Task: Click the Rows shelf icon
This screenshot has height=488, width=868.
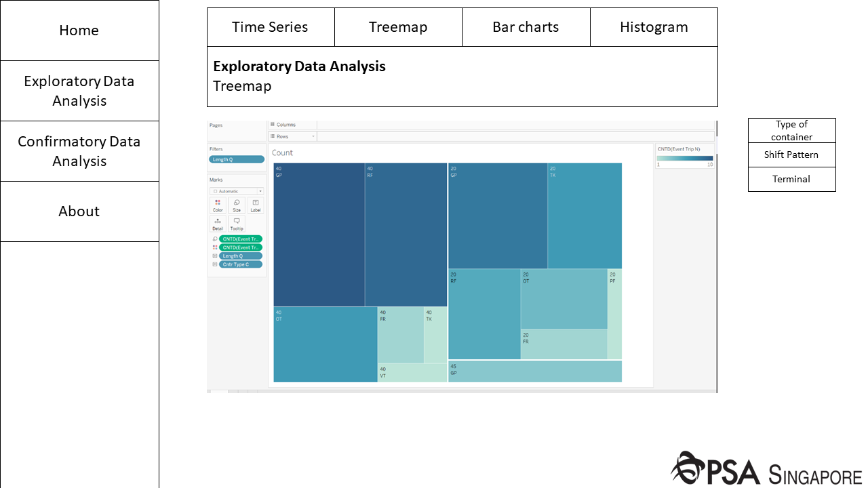Action: pos(272,136)
